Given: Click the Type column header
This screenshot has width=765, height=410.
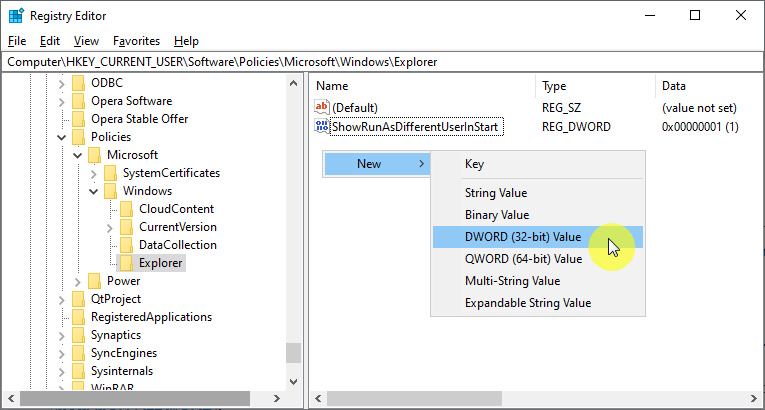Looking at the screenshot, I should point(554,86).
